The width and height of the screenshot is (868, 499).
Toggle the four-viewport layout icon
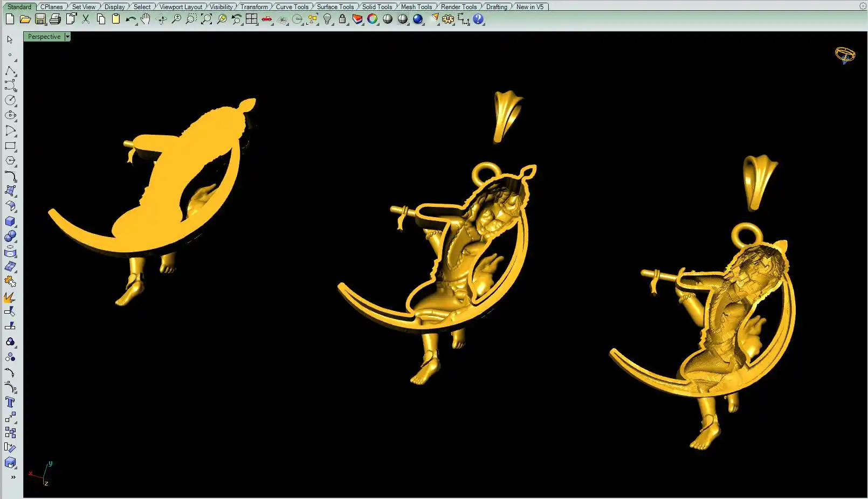click(251, 19)
